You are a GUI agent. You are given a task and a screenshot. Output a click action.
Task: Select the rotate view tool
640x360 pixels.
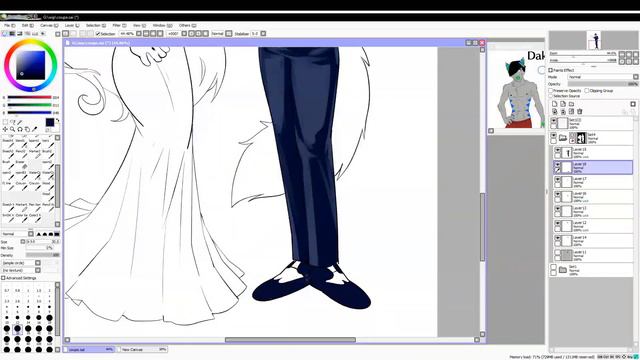coord(20,129)
